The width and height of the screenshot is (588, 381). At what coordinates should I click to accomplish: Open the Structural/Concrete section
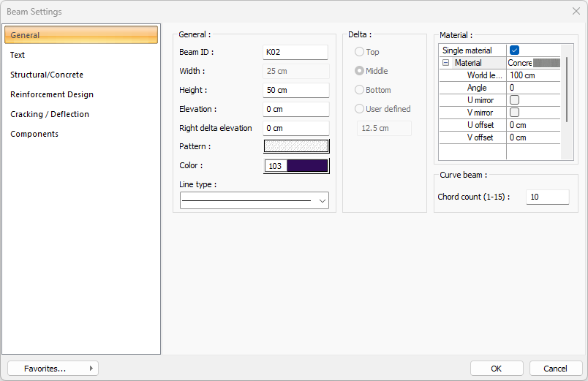[x=47, y=75]
